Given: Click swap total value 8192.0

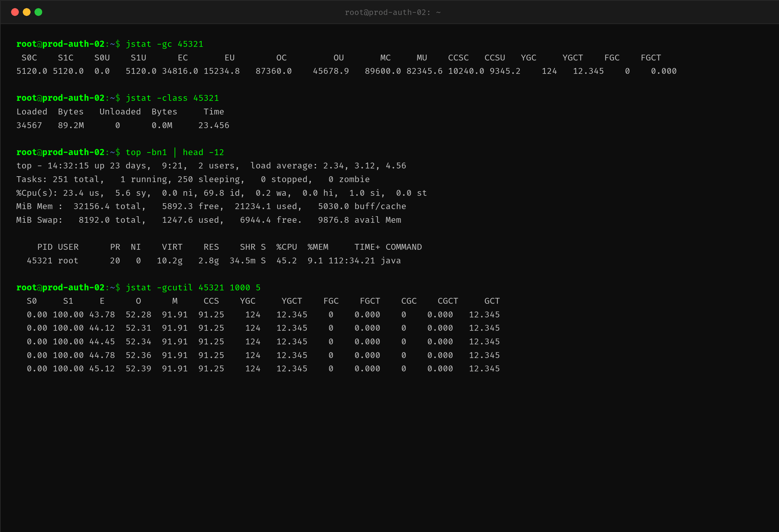Looking at the screenshot, I should pyautogui.click(x=94, y=220).
